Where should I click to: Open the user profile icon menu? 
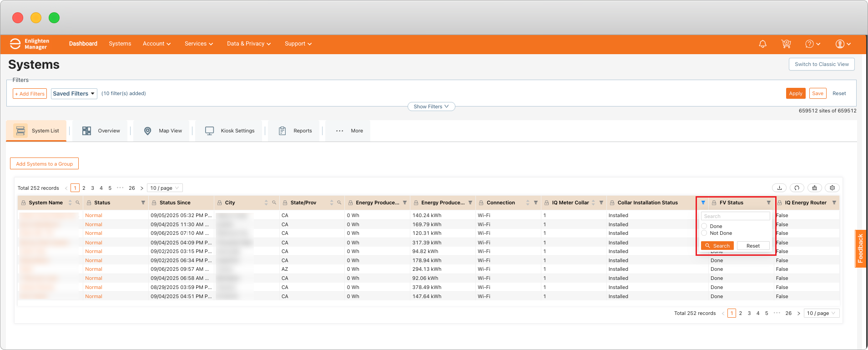843,44
